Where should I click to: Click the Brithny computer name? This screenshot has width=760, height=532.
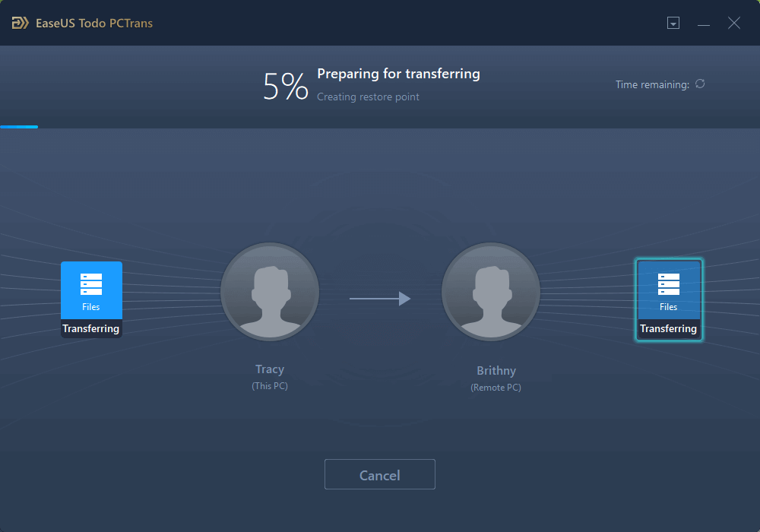496,371
